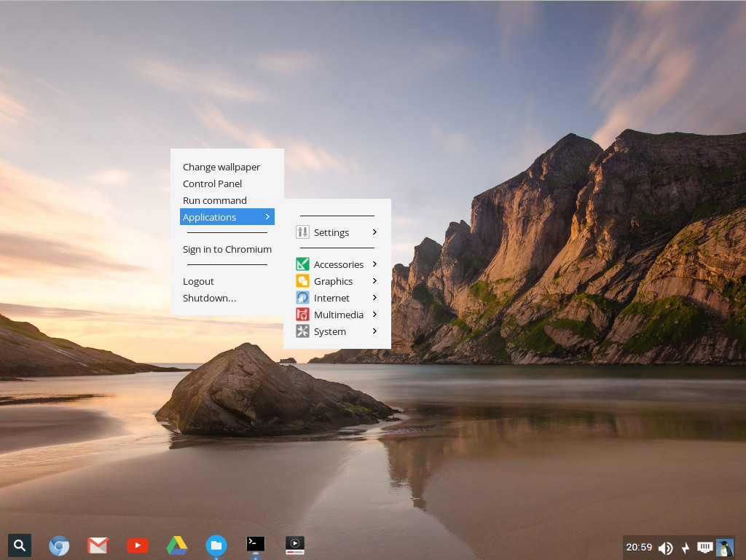Viewport: 746px width, 560px height.
Task: Expand the Accessories submenu arrow
Action: [375, 264]
